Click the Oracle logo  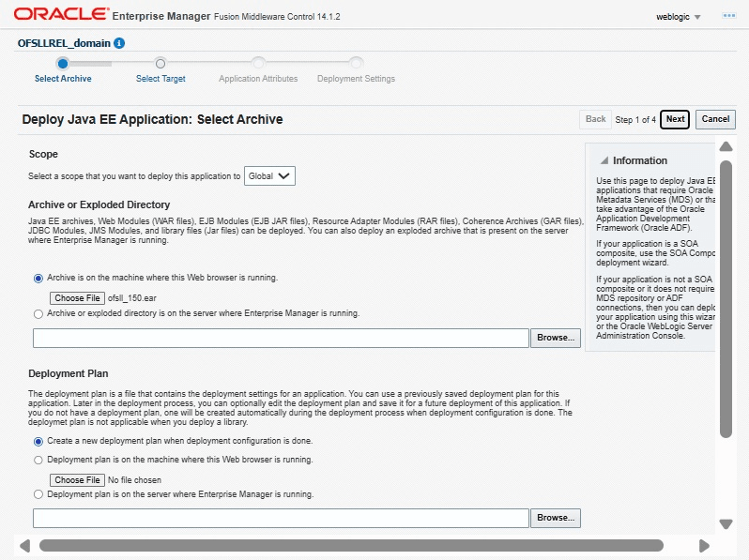[x=61, y=14]
